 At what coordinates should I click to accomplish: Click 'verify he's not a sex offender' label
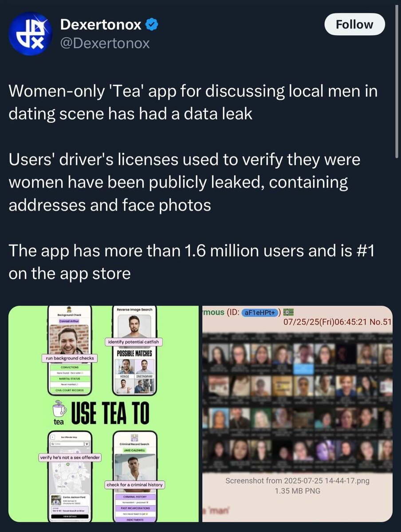coord(70,458)
